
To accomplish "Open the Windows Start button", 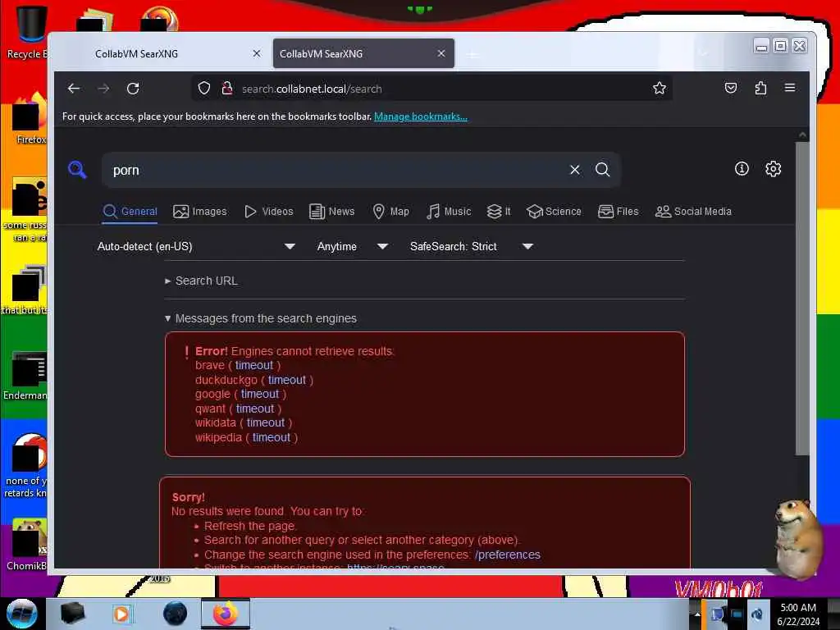I will 22,614.
